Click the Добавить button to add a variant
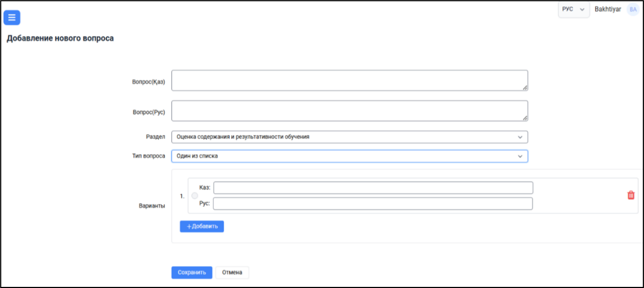 point(202,226)
